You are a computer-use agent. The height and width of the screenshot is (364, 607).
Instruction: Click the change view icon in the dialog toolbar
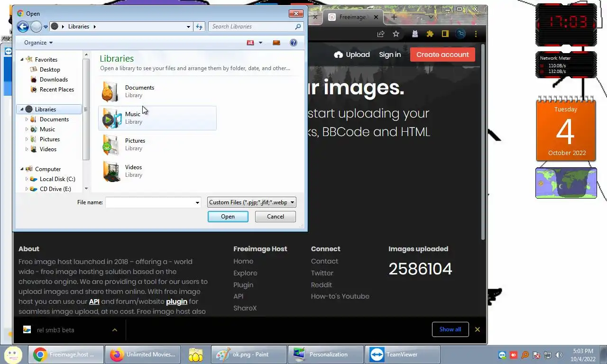tap(250, 43)
